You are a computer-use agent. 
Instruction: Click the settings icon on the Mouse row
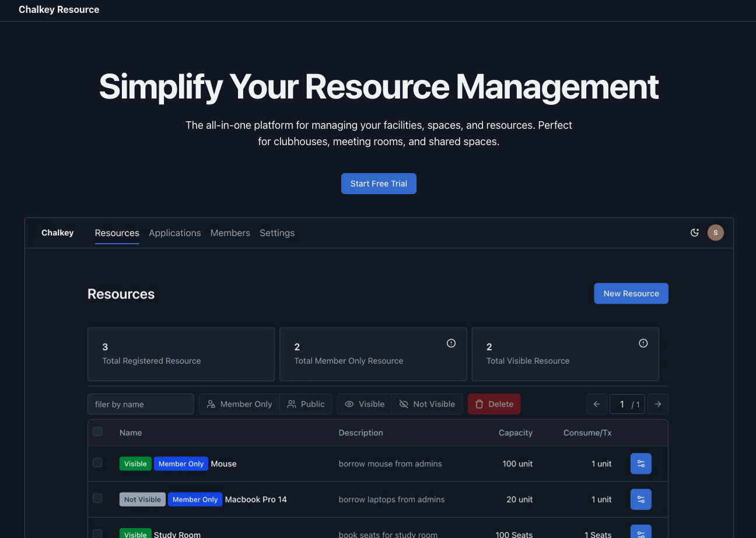(x=640, y=463)
